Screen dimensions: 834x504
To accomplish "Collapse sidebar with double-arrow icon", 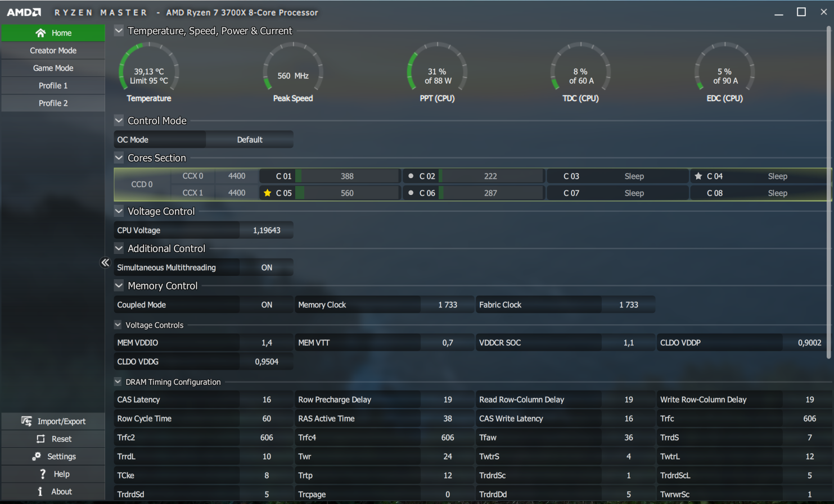I will 105,262.
